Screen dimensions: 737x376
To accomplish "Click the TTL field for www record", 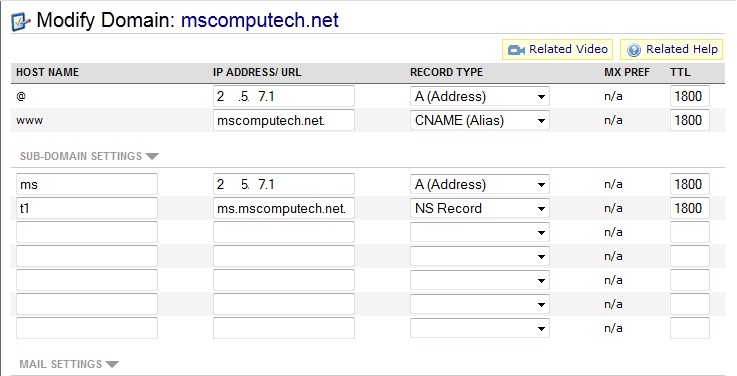I will point(690,120).
